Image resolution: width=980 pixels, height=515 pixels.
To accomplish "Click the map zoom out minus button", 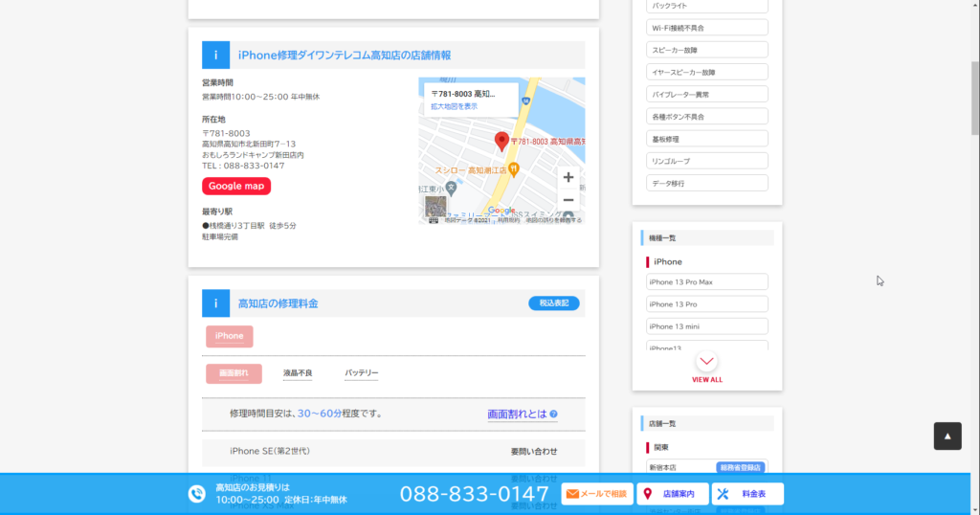I will click(x=568, y=200).
